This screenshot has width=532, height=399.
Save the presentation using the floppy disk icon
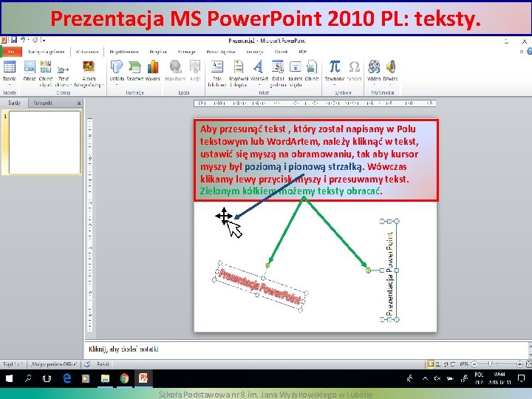tap(14, 40)
